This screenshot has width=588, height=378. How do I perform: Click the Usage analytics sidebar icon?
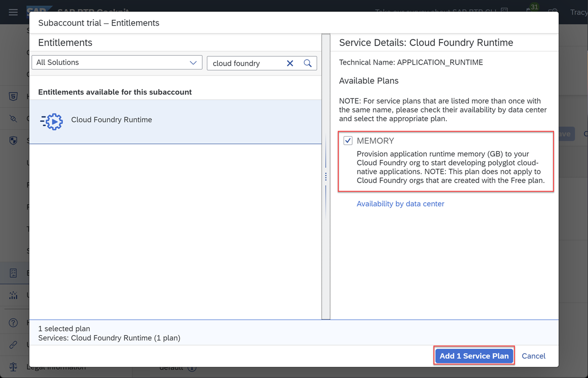pyautogui.click(x=13, y=295)
